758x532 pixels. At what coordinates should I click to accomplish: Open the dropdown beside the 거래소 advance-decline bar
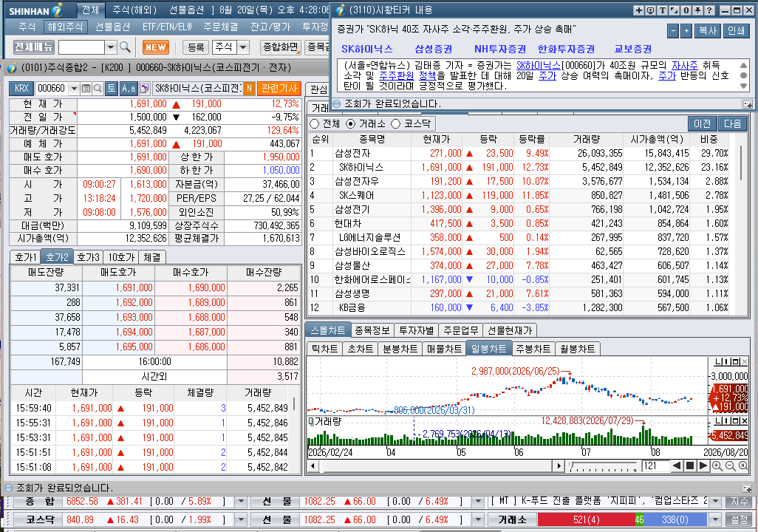coord(715,520)
